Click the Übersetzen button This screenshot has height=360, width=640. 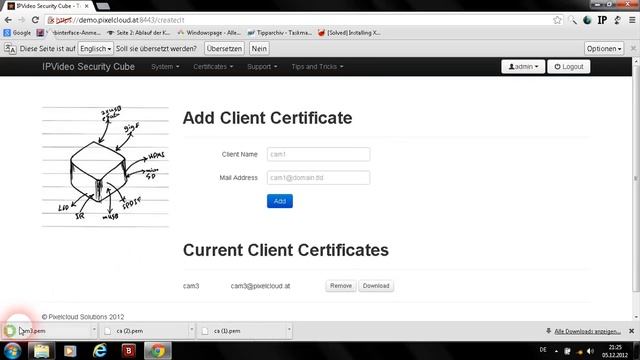[224, 49]
